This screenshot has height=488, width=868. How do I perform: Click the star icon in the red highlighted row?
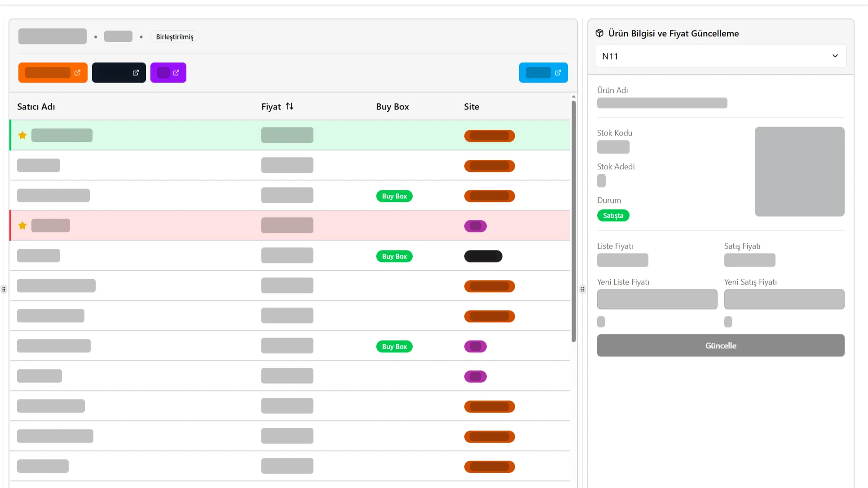(x=22, y=225)
